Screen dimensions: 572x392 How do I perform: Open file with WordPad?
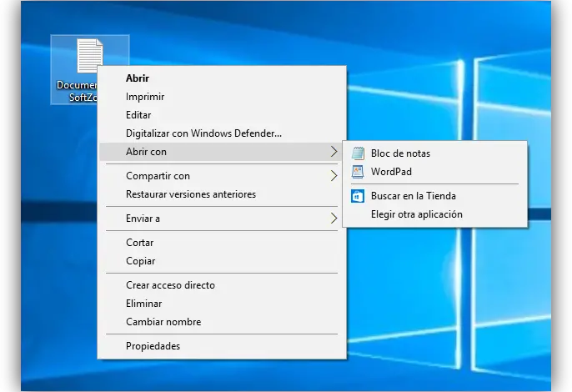pos(435,172)
